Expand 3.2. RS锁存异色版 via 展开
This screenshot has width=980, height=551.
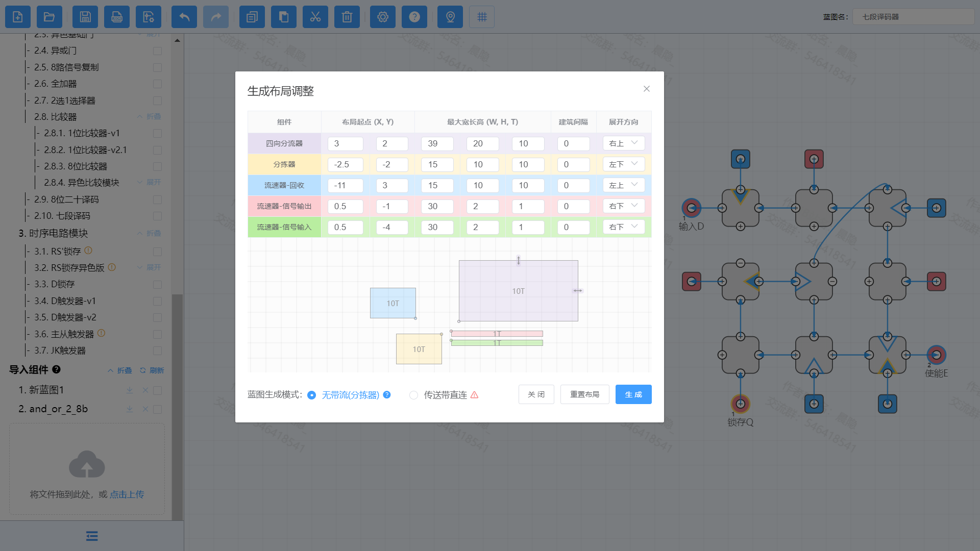[149, 267]
